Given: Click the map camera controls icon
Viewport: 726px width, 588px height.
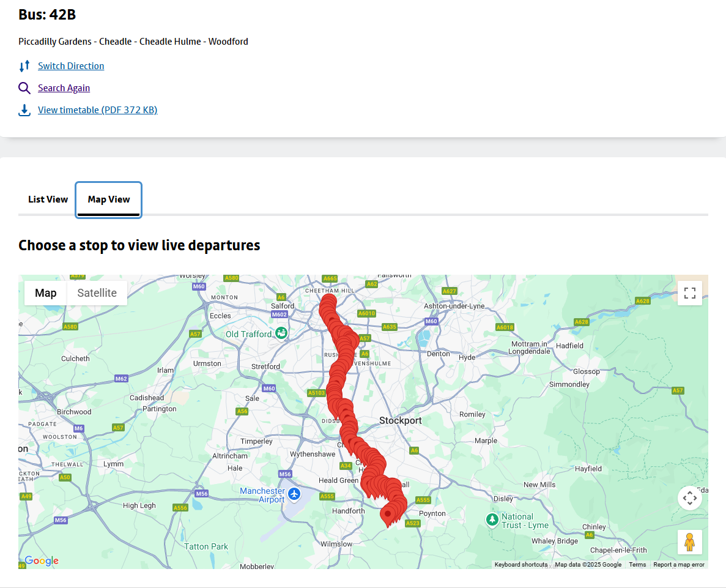Looking at the screenshot, I should click(690, 498).
